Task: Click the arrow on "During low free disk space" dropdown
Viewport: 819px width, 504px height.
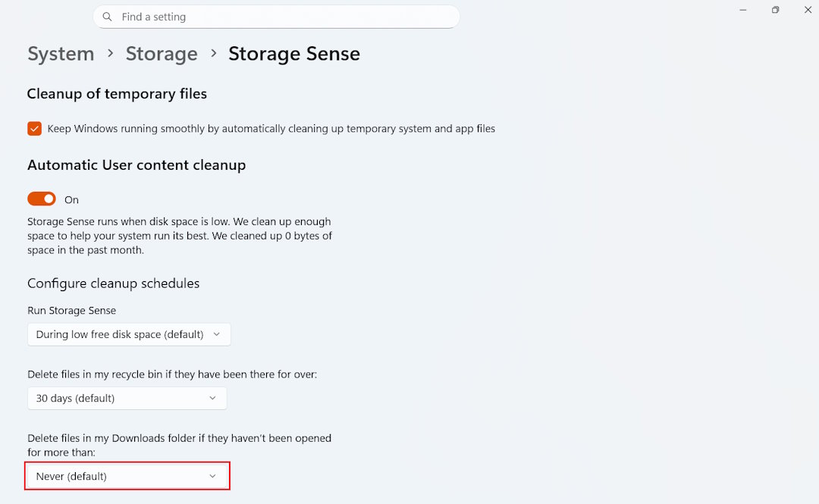Action: click(x=216, y=334)
